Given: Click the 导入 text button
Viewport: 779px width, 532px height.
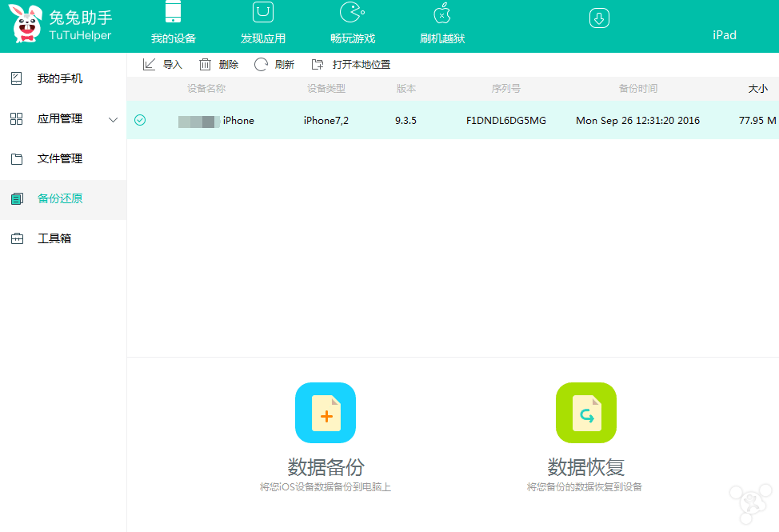Looking at the screenshot, I should [173, 65].
